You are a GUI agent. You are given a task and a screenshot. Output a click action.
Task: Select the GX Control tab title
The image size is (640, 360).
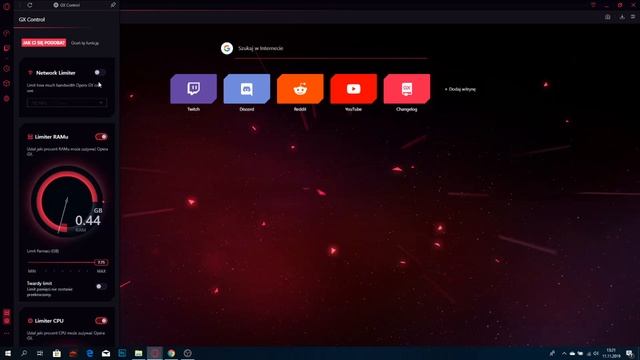click(67, 5)
